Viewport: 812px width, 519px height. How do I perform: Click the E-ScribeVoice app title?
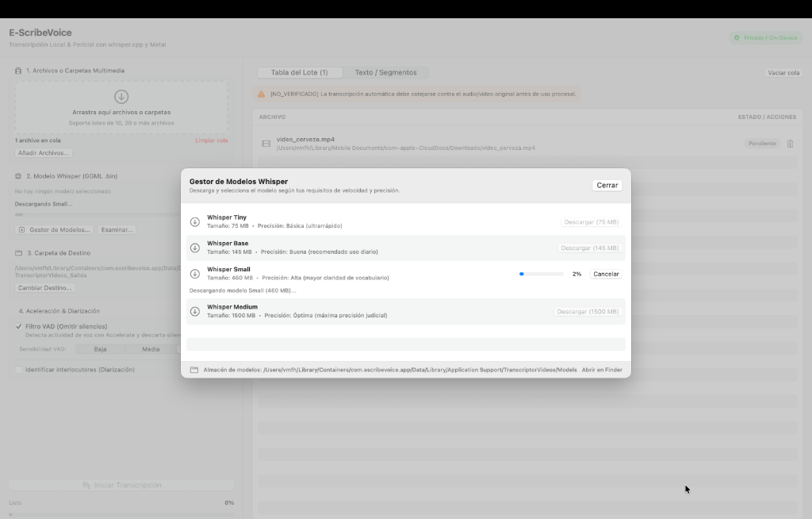tap(40, 33)
